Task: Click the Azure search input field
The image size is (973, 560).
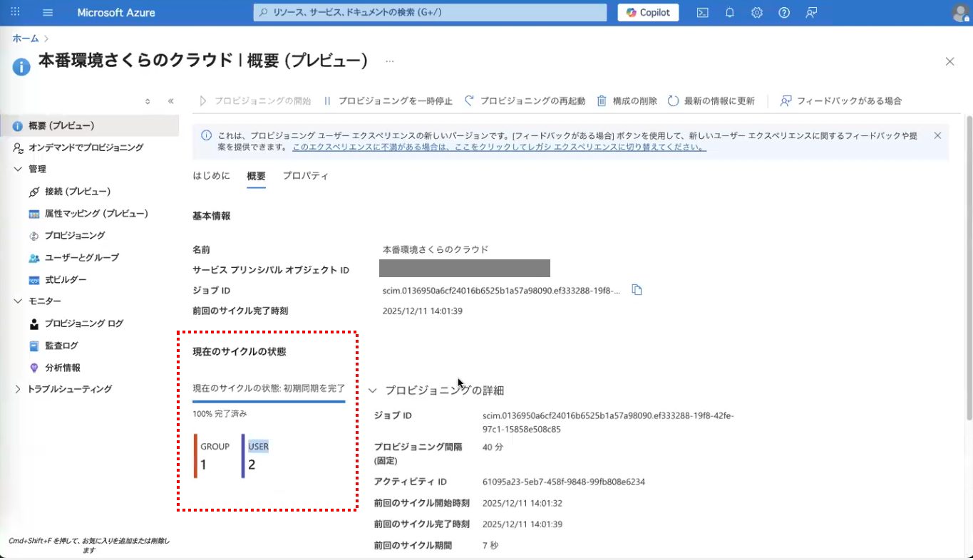Action: [x=430, y=13]
